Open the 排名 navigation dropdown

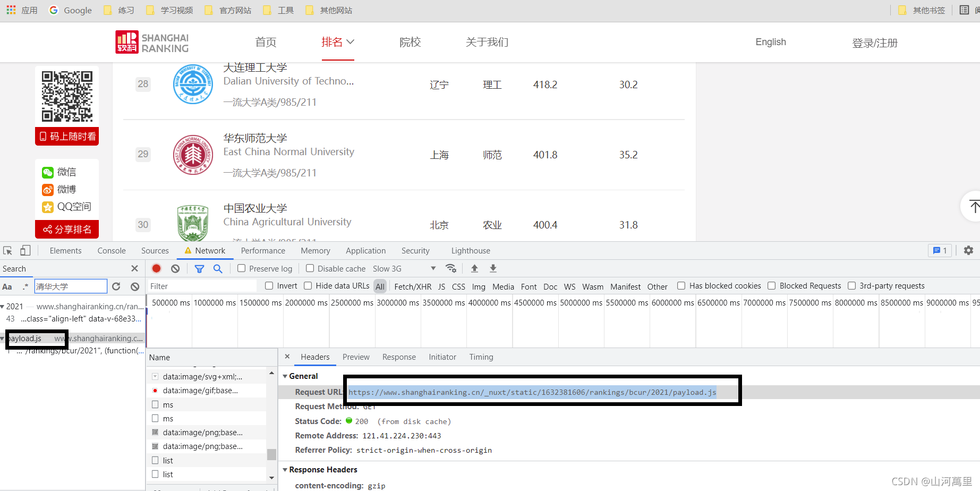[337, 42]
